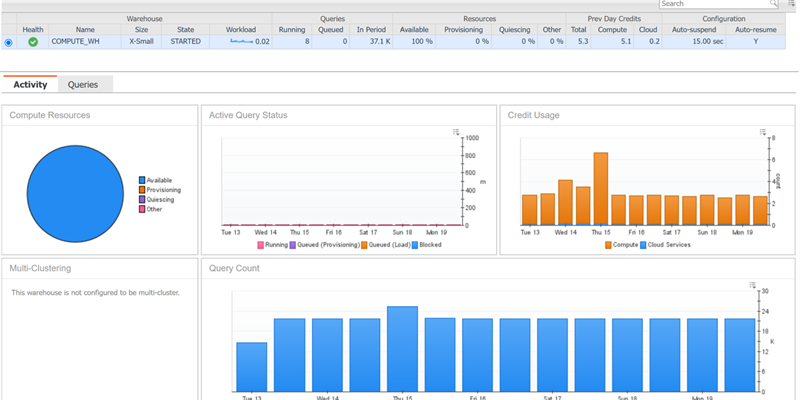Open the Query Count chart options icon
Screen dimensions: 800x400
pyautogui.click(x=753, y=285)
